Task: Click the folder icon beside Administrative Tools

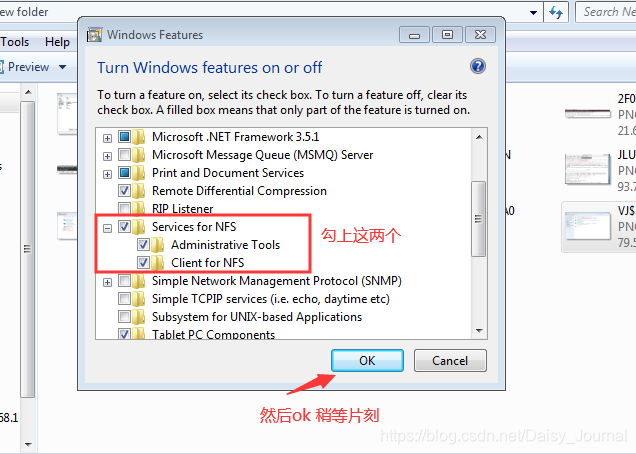Action: [157, 245]
